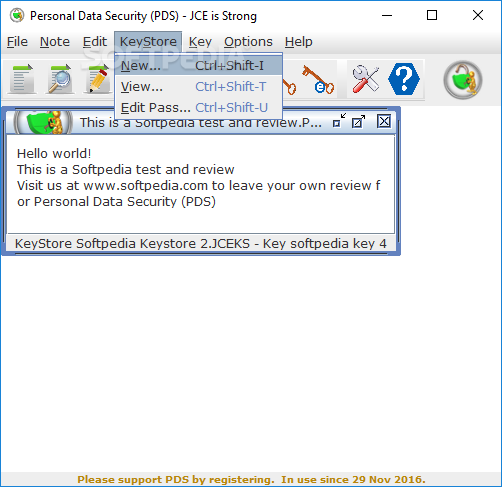Open the Options menu
The image size is (502, 487).
pos(248,42)
